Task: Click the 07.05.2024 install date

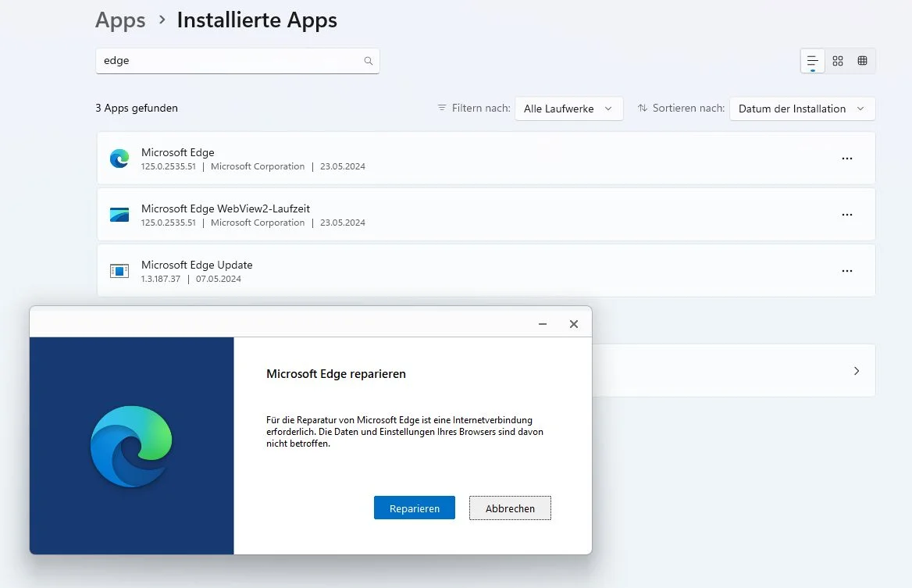Action: 219,280
